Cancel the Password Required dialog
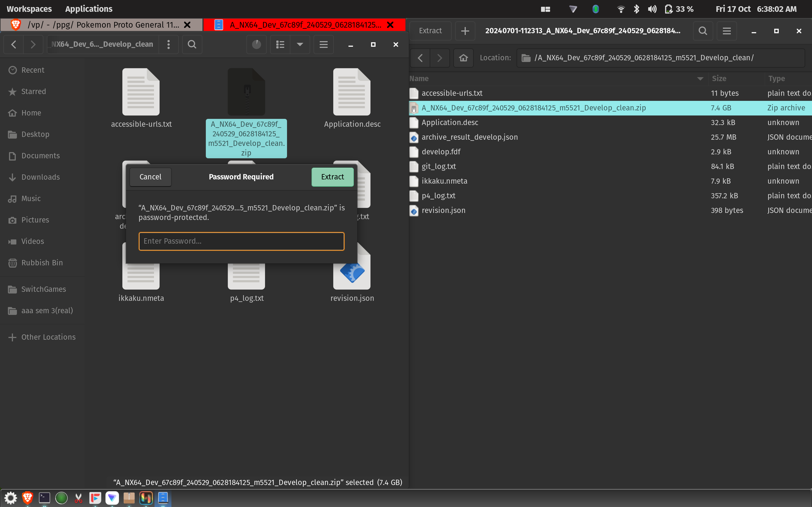This screenshot has width=812, height=507. [x=150, y=177]
